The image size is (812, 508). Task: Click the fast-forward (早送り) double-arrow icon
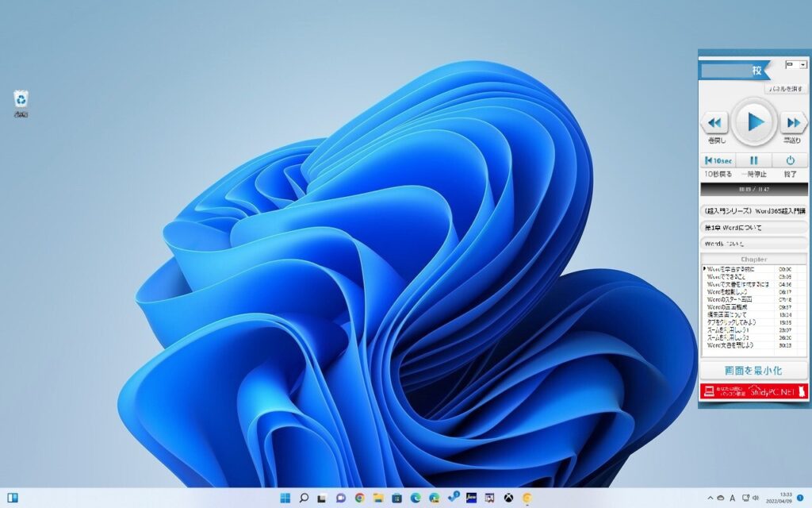[793, 122]
